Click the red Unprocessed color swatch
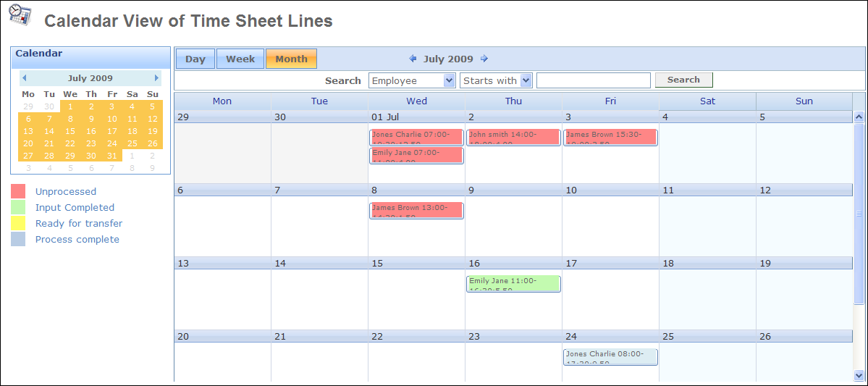Screen dimensions: 868x386 18,191
